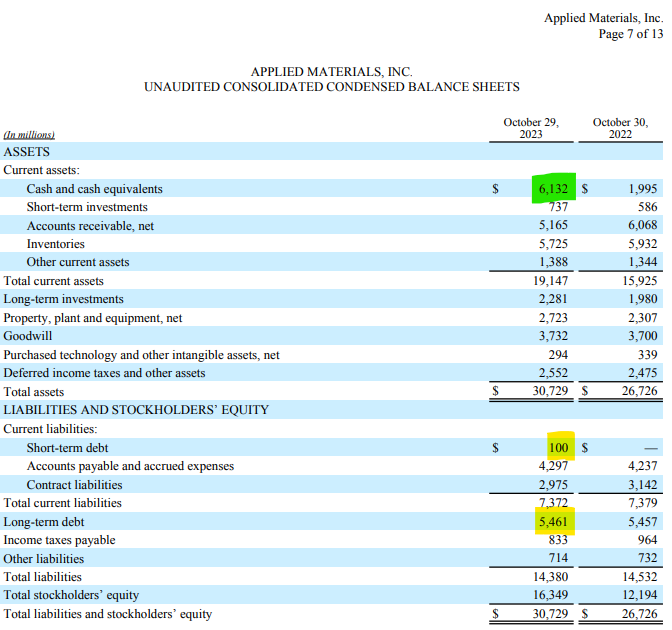
Task: Click the 'Other current assets' label
Action: point(78,262)
